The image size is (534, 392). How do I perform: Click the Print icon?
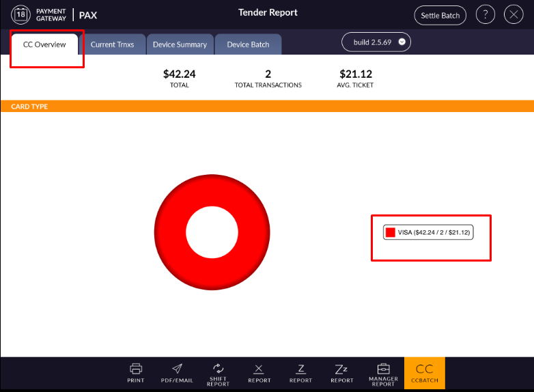(136, 373)
